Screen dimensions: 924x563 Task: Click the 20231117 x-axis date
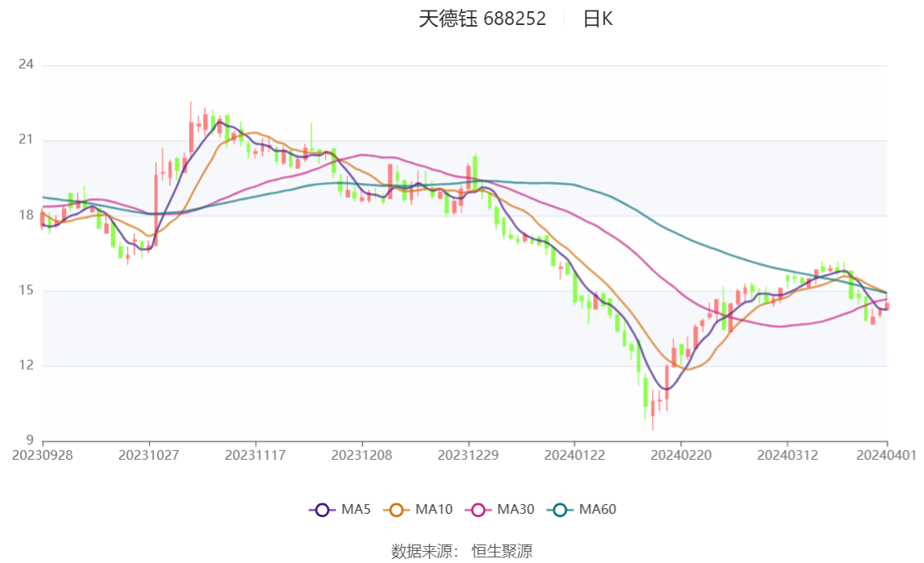pos(255,455)
